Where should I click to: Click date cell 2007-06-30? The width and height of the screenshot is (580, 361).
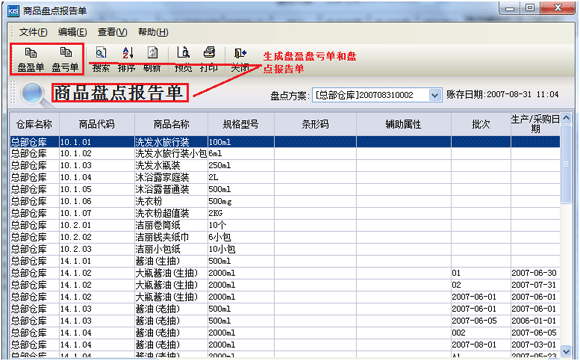(x=534, y=273)
